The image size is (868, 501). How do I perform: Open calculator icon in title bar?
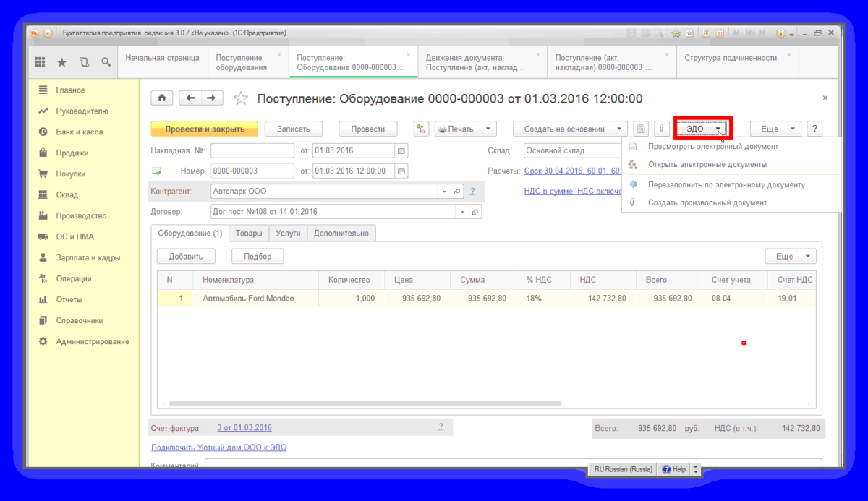[x=705, y=33]
